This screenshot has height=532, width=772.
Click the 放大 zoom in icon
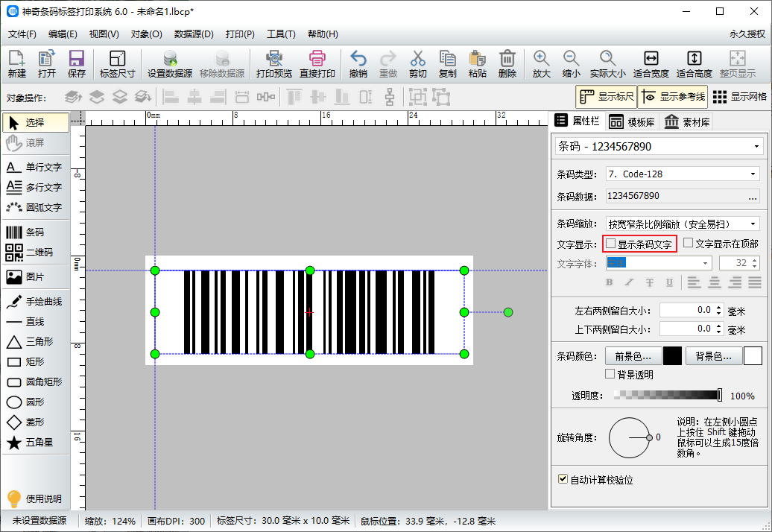[541, 64]
